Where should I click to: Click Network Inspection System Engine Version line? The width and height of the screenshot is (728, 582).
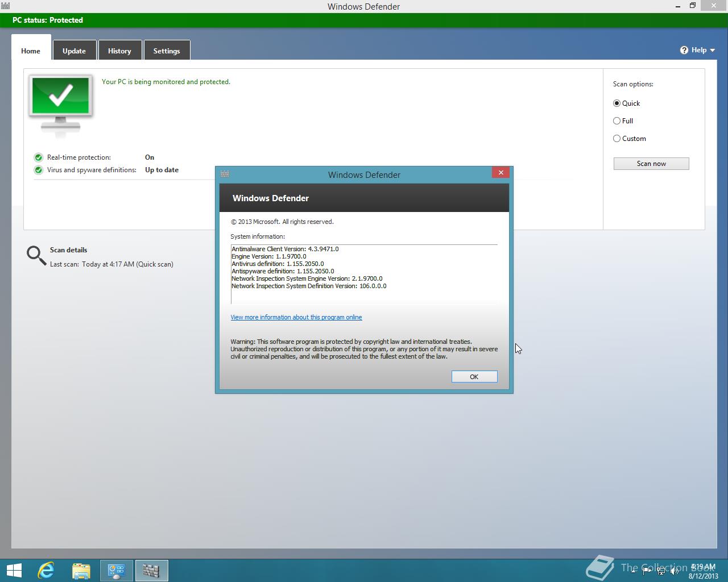click(x=307, y=278)
